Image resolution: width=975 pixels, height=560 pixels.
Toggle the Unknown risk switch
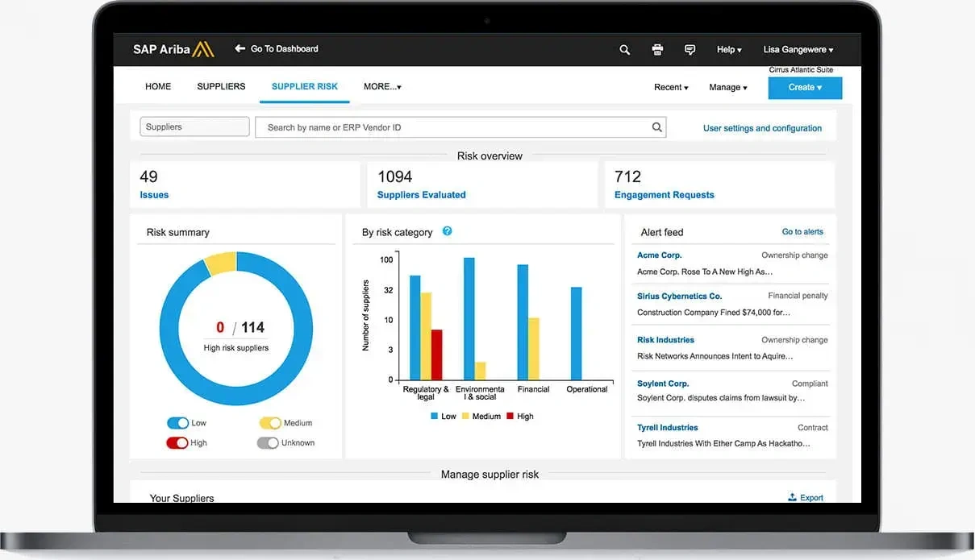pos(268,443)
